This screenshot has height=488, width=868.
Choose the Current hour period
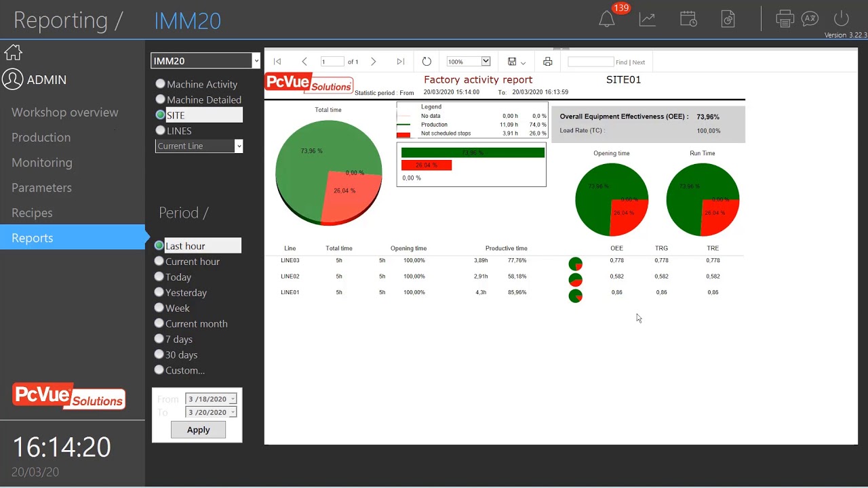pyautogui.click(x=159, y=261)
